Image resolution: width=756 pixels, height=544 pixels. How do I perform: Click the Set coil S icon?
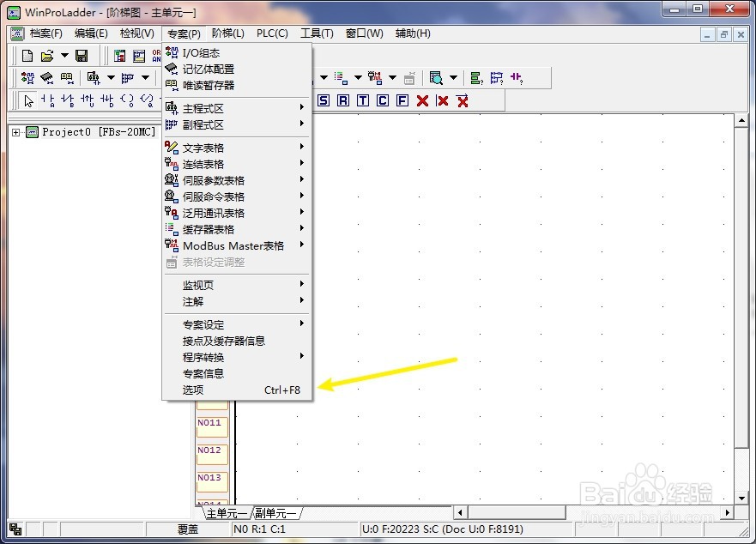tap(324, 100)
